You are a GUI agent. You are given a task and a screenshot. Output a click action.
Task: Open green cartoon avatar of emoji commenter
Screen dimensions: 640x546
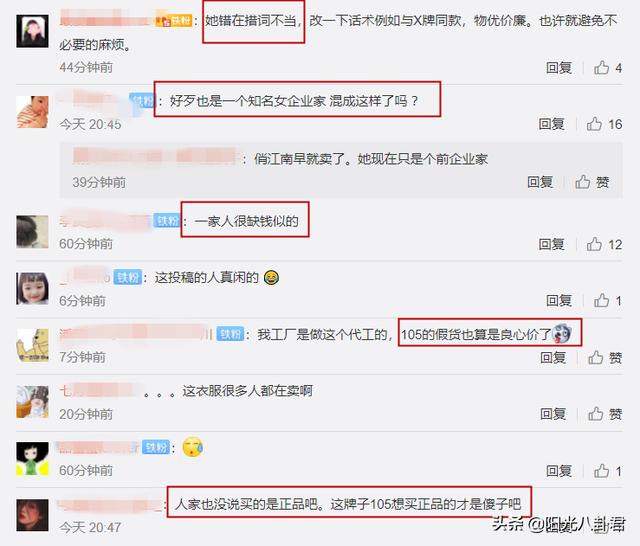tap(32, 459)
